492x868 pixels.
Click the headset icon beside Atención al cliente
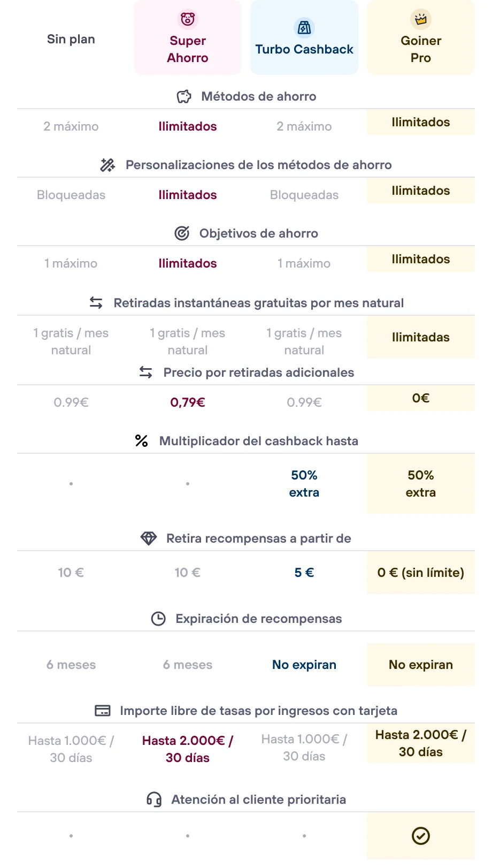154,800
